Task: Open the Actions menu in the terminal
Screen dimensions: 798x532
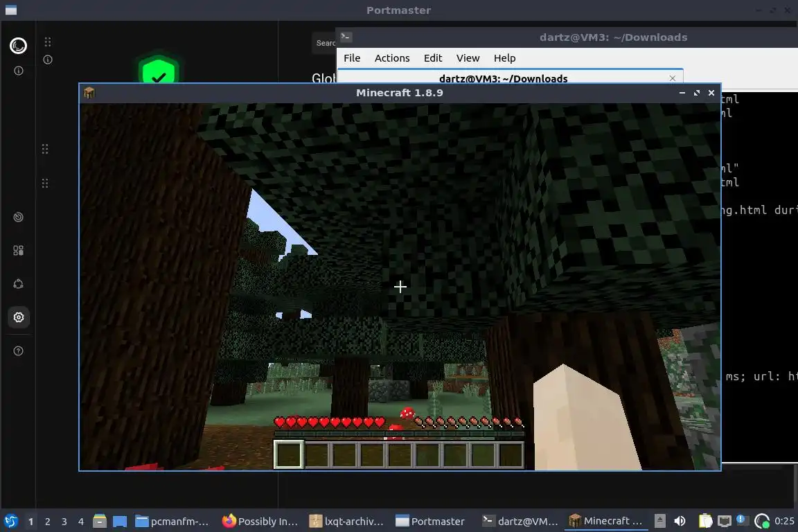Action: coord(392,58)
